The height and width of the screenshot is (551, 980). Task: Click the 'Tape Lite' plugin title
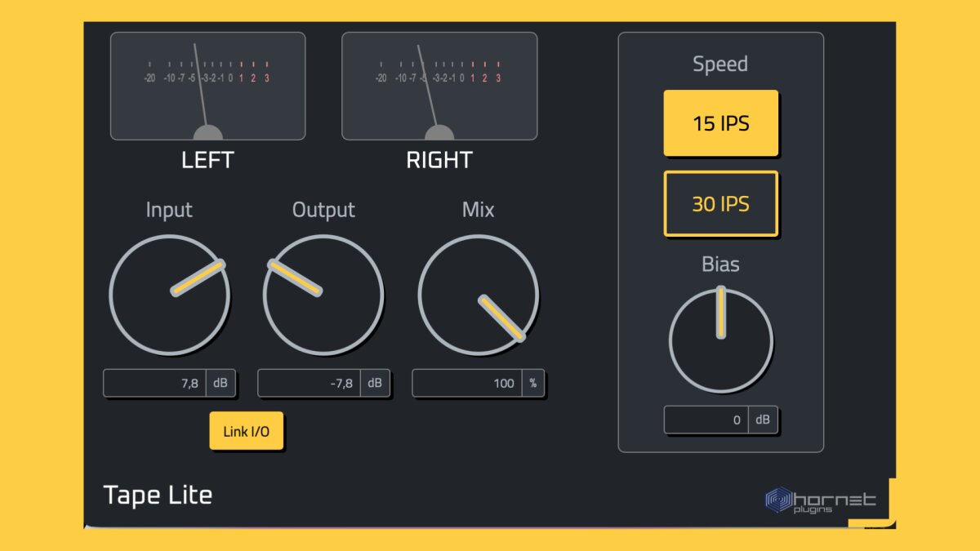click(158, 495)
